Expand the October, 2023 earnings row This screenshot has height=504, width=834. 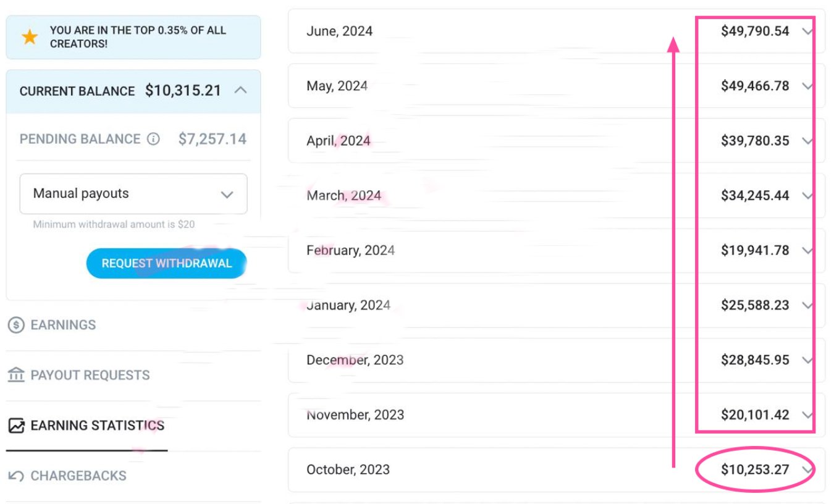point(807,469)
